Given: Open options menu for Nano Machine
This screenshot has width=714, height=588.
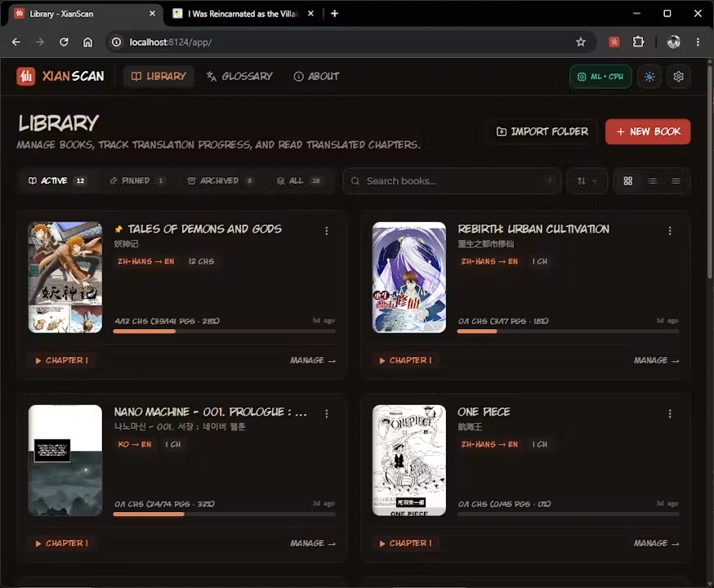Looking at the screenshot, I should [x=327, y=414].
